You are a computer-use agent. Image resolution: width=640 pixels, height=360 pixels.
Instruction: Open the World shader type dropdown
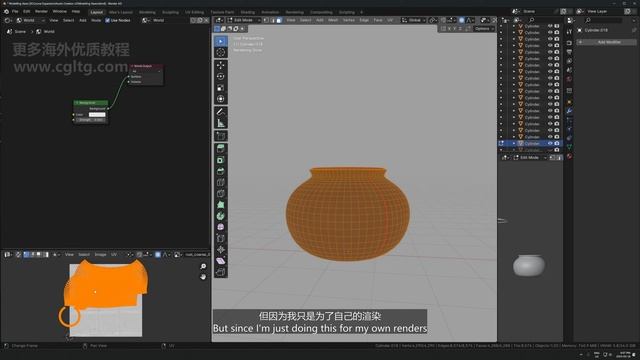(x=31, y=20)
